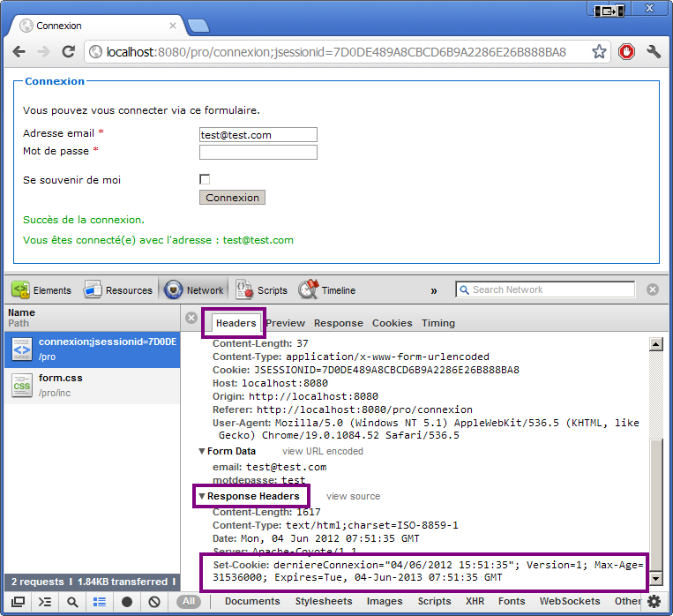This screenshot has width=673, height=616.
Task: Bookmark page with star icon
Action: click(599, 52)
